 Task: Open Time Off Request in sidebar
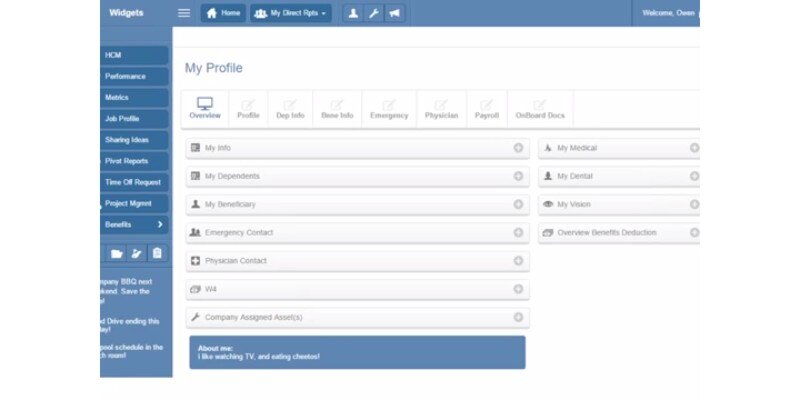134,182
